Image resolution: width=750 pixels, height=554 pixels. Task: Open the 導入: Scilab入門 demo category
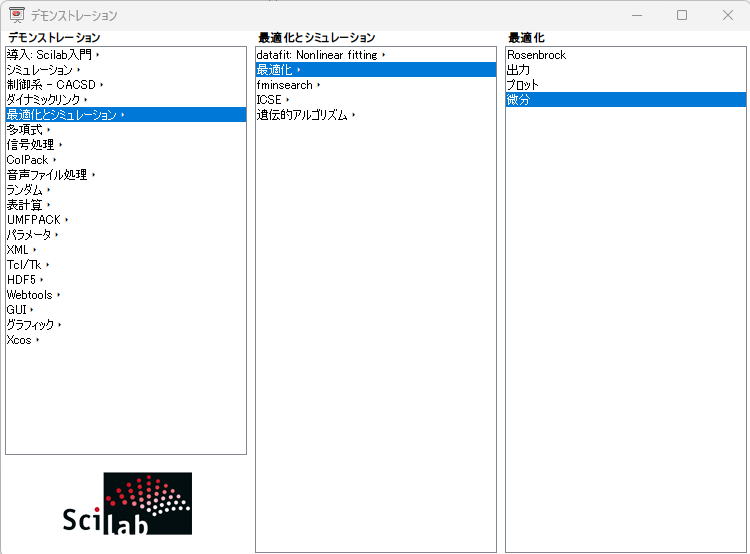tap(52, 55)
